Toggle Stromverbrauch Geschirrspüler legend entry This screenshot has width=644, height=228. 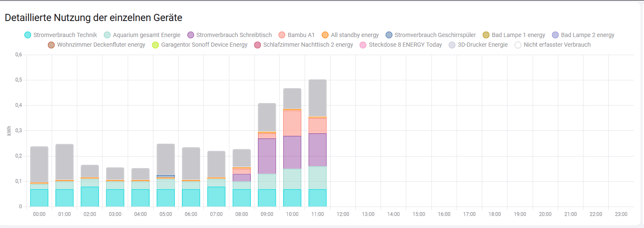pyautogui.click(x=431, y=35)
